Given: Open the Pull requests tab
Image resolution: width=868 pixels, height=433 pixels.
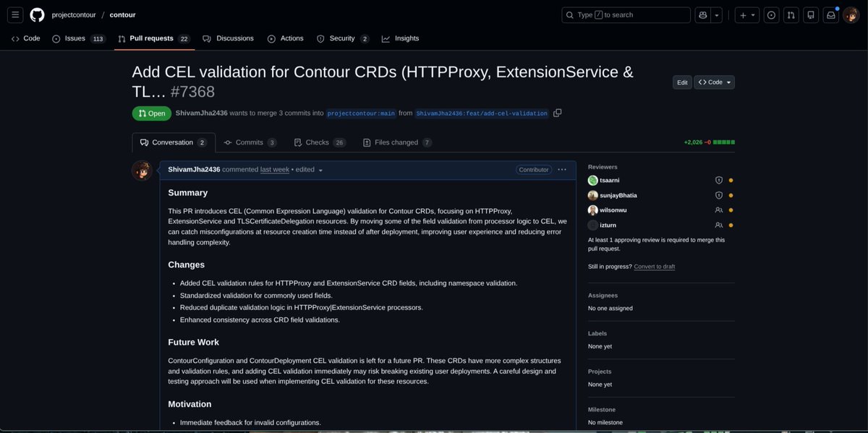Looking at the screenshot, I should [x=154, y=38].
